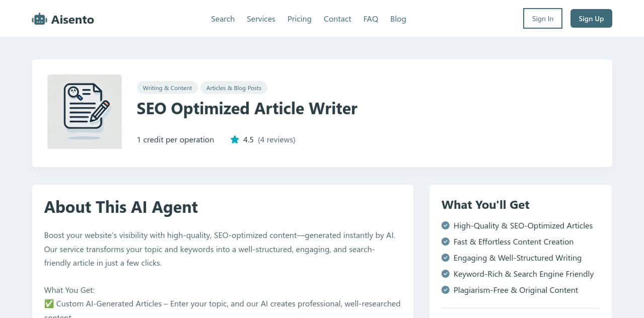Click the Sign Up button
Screen dimensions: 644x318
coord(591,18)
